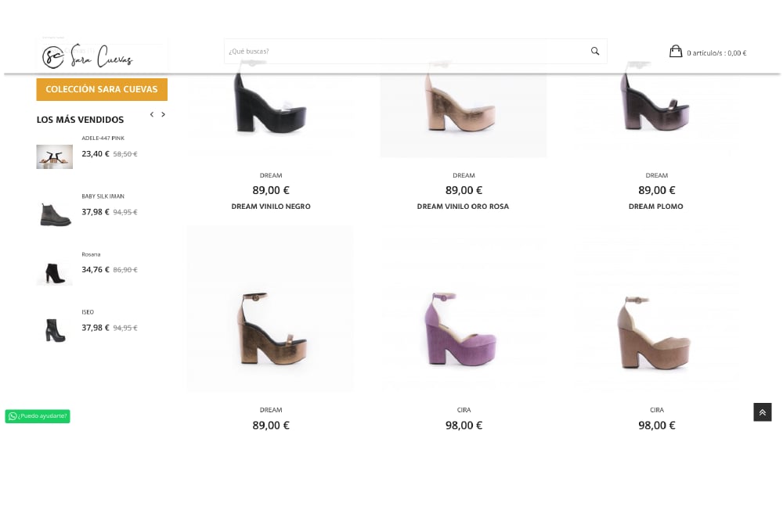Viewport: 783px width, 532px height.
Task: Open the WhatsApp ¿Puedo ayudarte? chat
Action: (x=38, y=416)
